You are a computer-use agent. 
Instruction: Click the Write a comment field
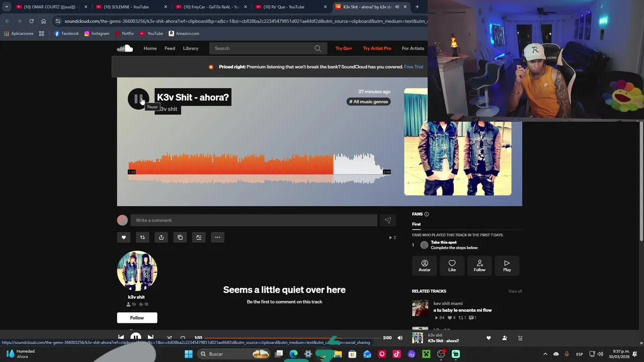[254, 220]
